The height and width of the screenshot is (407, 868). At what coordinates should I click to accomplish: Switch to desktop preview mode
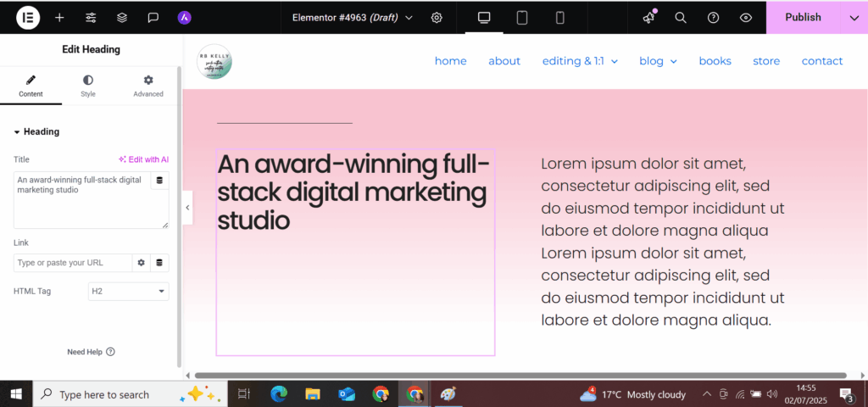(x=484, y=18)
